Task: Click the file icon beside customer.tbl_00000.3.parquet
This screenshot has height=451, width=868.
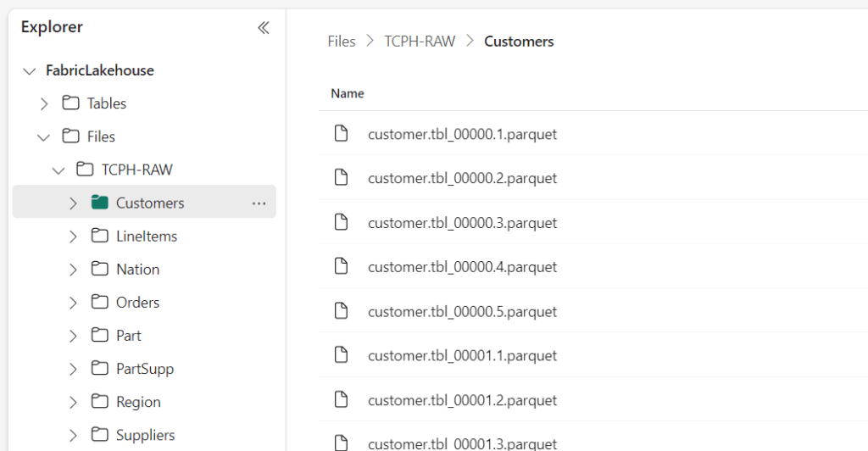Action: (x=341, y=222)
